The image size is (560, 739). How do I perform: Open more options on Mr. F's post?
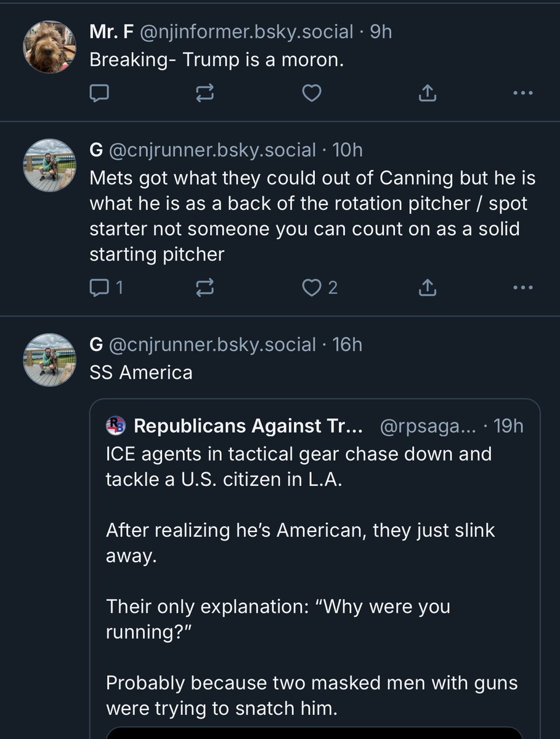pos(522,93)
